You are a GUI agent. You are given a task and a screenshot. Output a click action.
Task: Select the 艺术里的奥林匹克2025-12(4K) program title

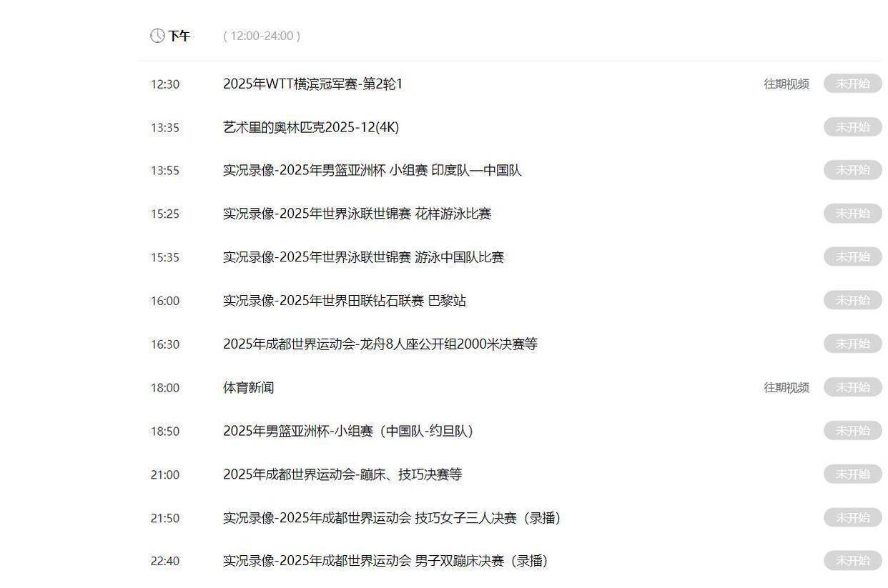[310, 128]
